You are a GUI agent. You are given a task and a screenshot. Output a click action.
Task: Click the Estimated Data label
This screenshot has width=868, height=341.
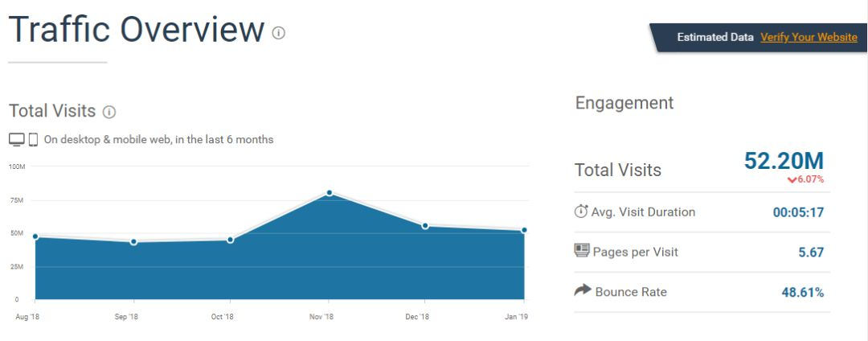(x=715, y=37)
